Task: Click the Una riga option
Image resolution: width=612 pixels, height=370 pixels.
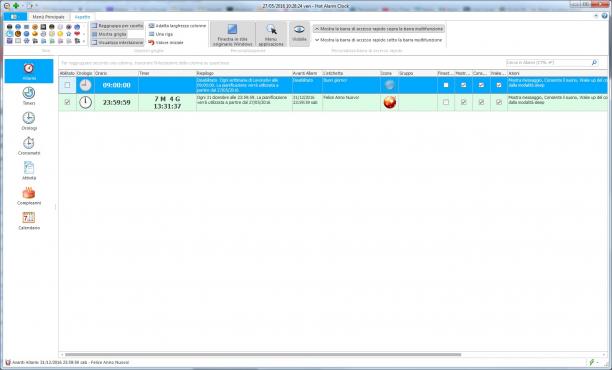Action: [x=161, y=34]
